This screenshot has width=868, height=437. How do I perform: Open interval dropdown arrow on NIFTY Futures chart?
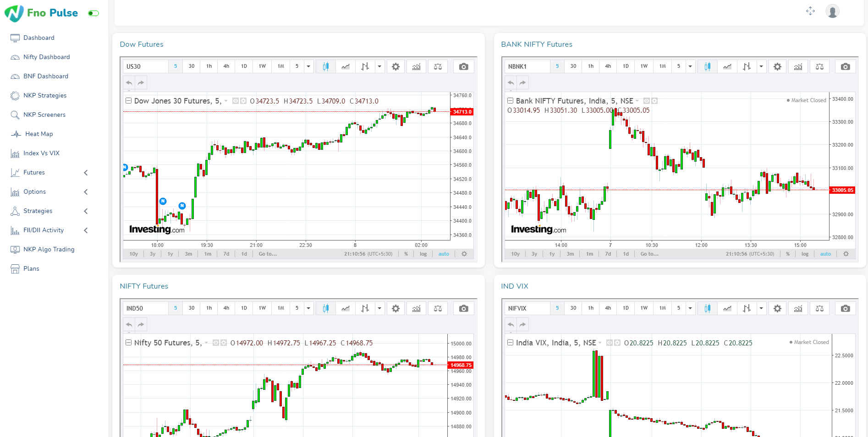[308, 308]
